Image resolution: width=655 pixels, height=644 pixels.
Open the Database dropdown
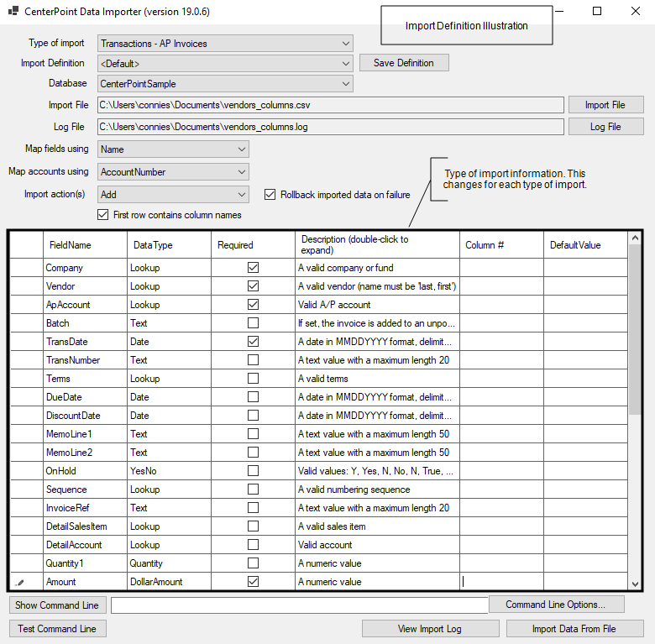tap(225, 83)
